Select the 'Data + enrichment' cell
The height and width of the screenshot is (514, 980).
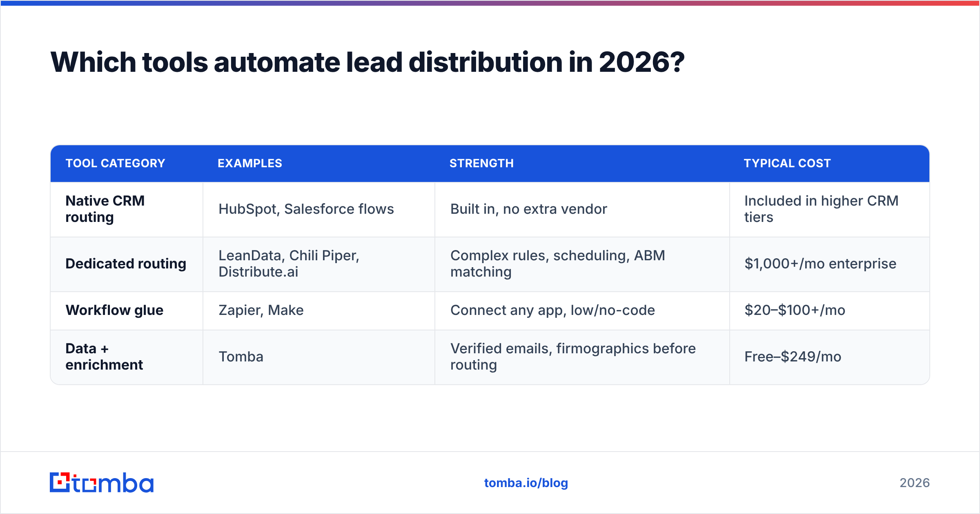click(x=127, y=357)
